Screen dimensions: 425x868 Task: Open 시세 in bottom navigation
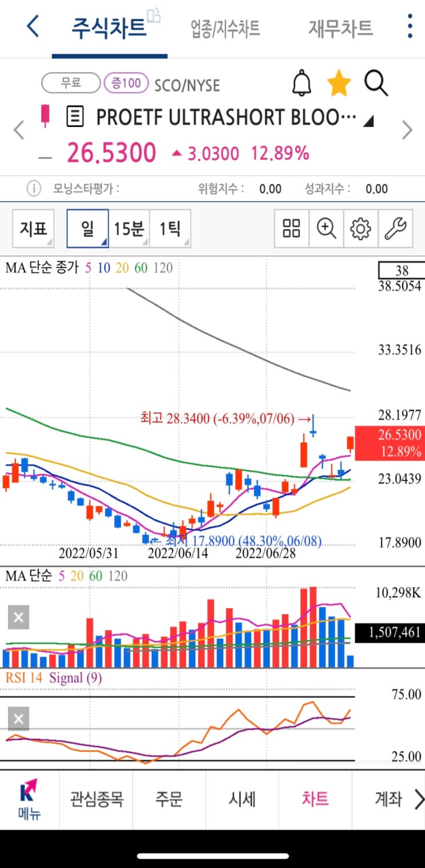coord(242,799)
